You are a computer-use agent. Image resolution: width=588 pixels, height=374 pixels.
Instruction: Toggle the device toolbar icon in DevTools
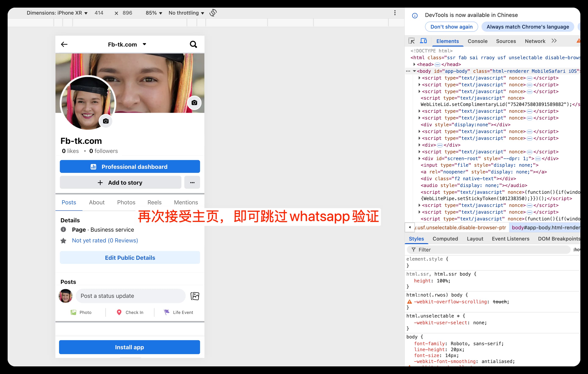click(x=423, y=41)
